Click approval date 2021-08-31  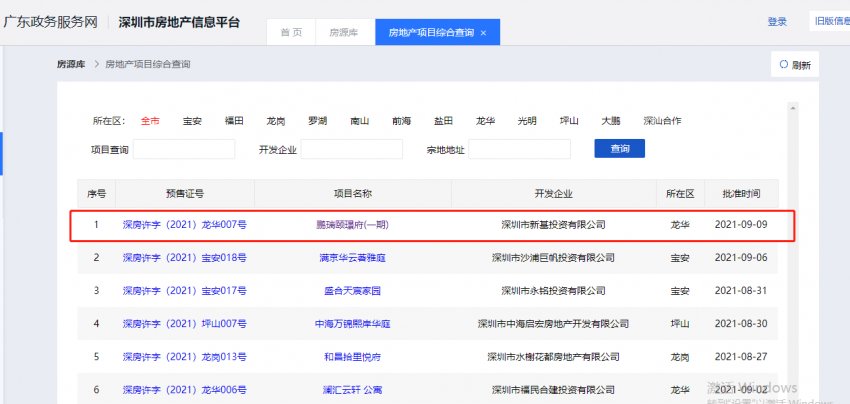(741, 291)
